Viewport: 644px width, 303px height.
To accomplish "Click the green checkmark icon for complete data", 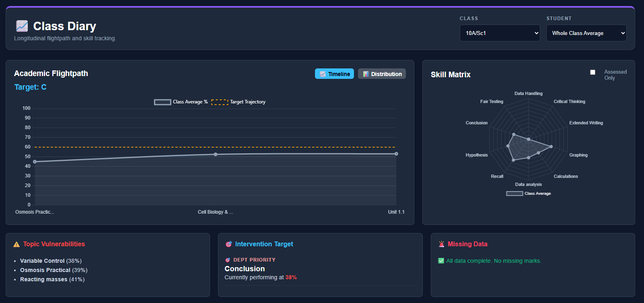I will click(441, 261).
